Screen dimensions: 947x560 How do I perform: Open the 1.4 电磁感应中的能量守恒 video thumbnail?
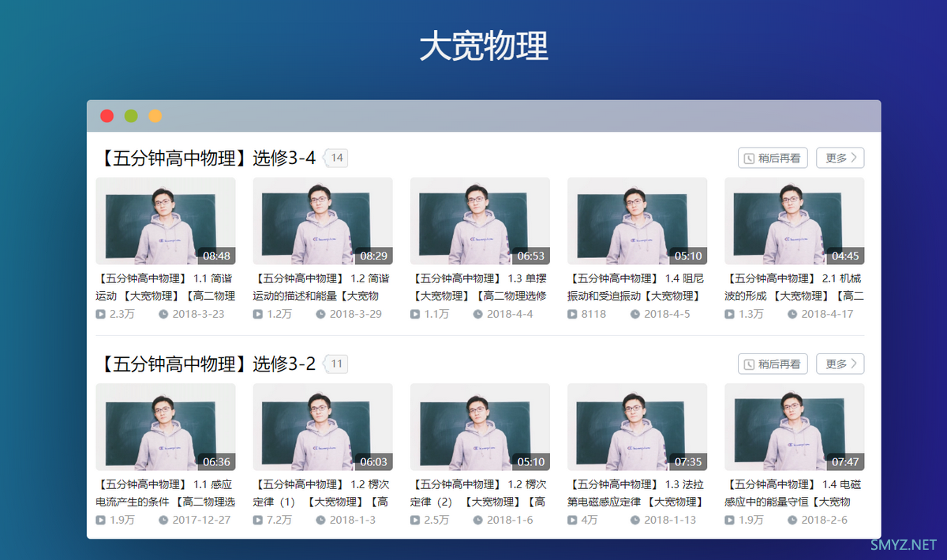[794, 427]
